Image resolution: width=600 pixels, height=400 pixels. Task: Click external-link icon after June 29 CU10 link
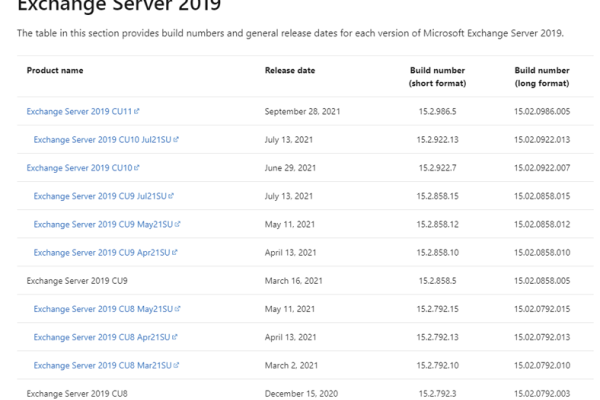(137, 168)
